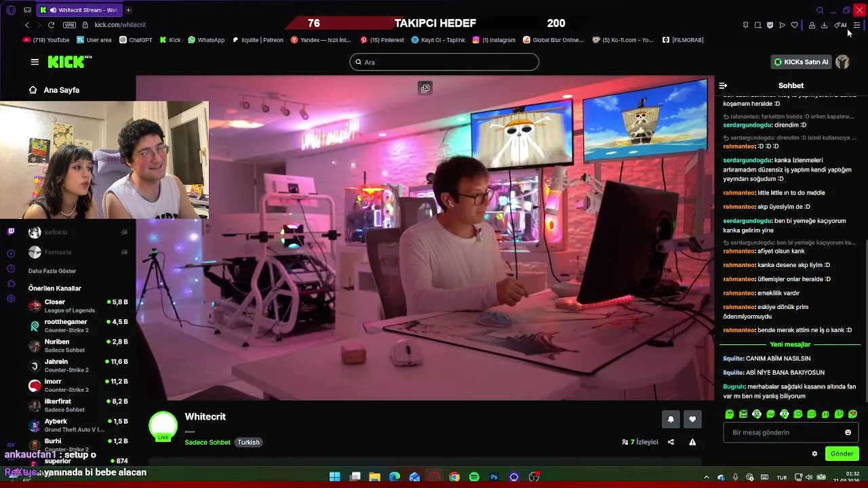Screen dimensions: 868x488
Task: Open the imorr recommended channel
Action: [78, 385]
